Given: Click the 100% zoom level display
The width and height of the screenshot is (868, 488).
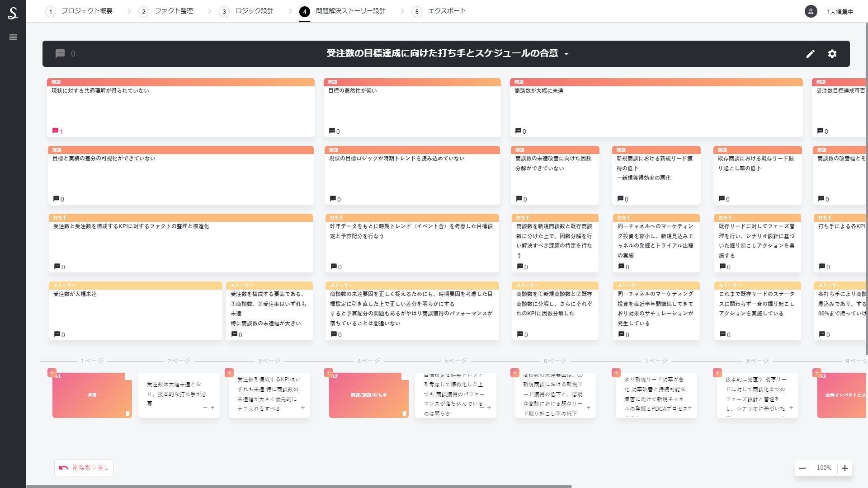Looking at the screenshot, I should 824,468.
